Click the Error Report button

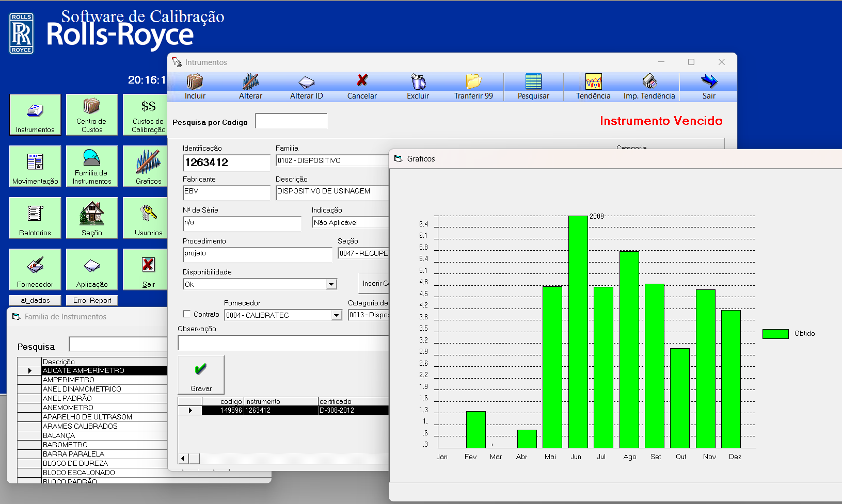92,300
